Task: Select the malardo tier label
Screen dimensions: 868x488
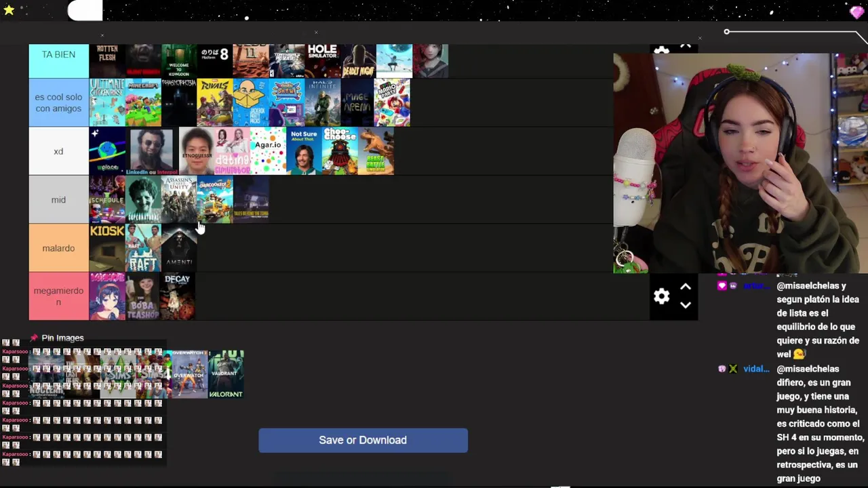Action: pyautogui.click(x=58, y=248)
